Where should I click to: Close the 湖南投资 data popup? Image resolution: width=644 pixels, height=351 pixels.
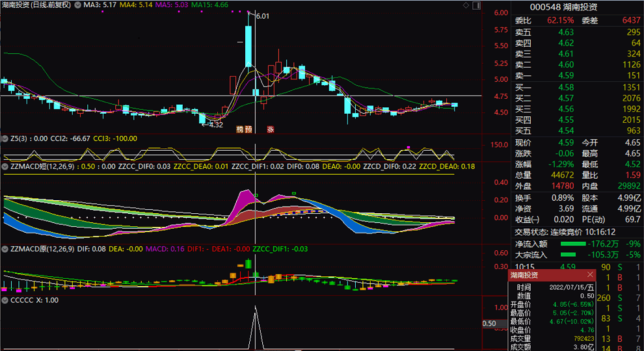590,274
